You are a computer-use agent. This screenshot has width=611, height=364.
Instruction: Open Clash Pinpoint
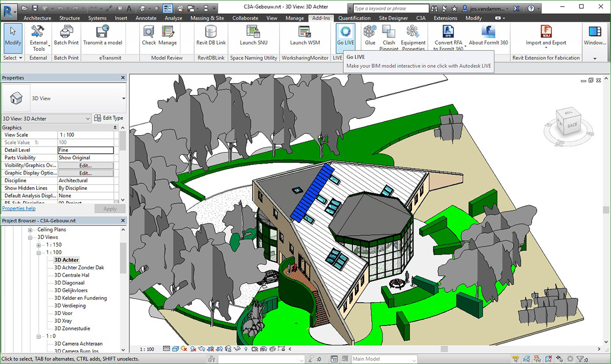[389, 38]
